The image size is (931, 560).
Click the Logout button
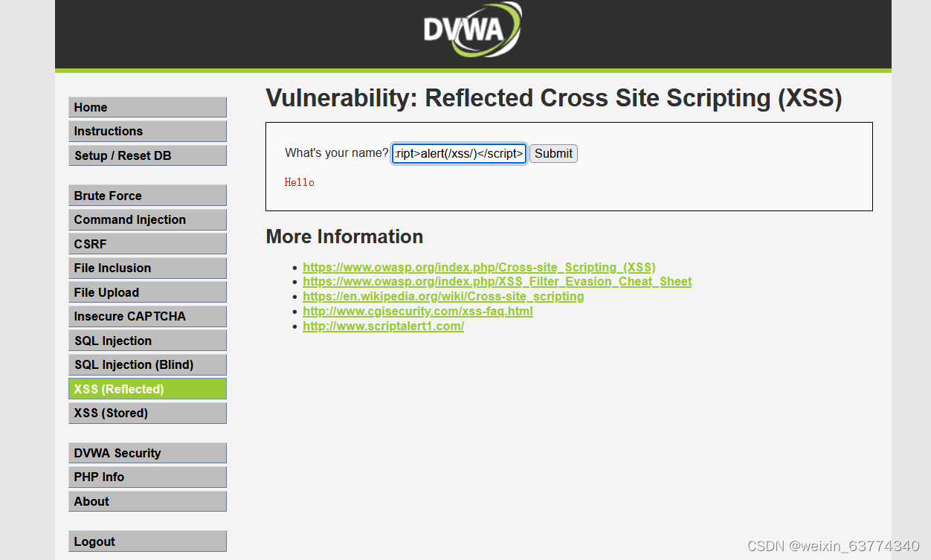[147, 541]
